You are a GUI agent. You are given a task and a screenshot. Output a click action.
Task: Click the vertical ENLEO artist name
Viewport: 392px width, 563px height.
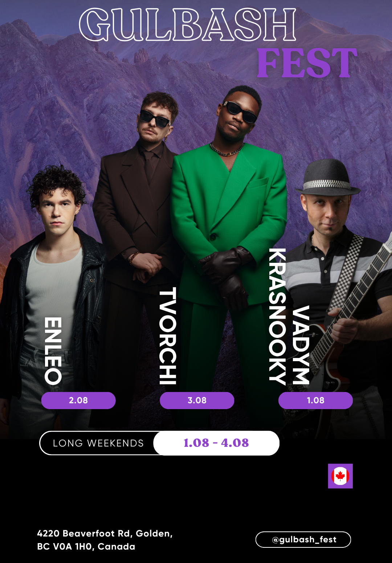click(53, 351)
